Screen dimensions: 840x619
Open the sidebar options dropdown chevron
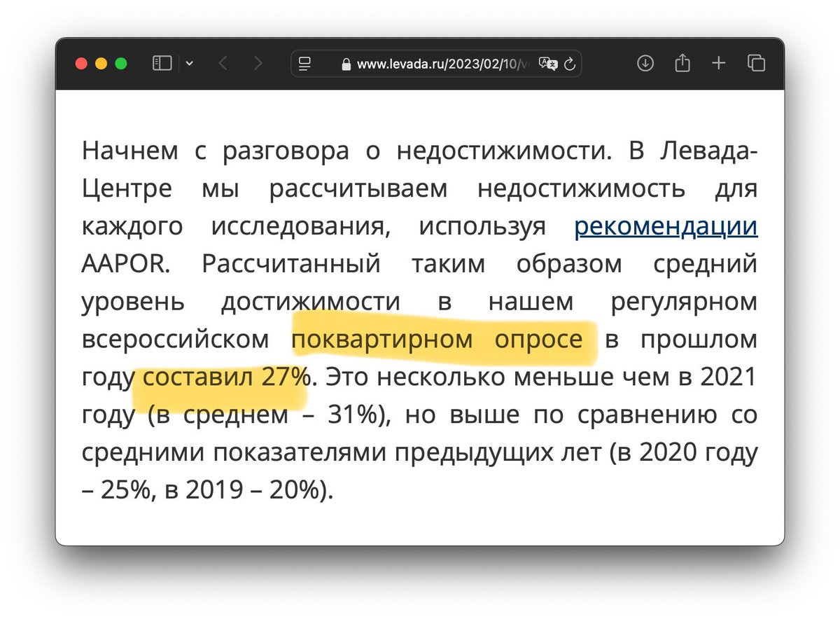pos(190,64)
